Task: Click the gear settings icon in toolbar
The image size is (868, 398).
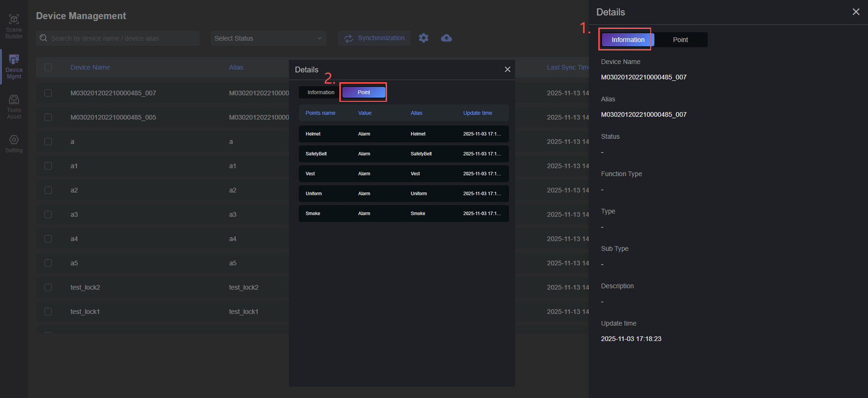Action: tap(423, 38)
